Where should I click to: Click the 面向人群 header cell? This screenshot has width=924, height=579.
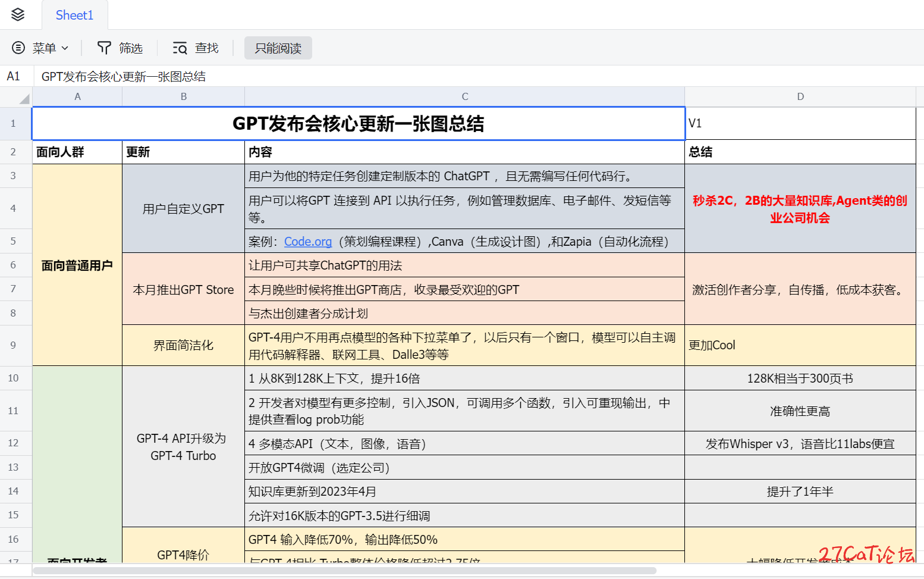click(x=77, y=152)
